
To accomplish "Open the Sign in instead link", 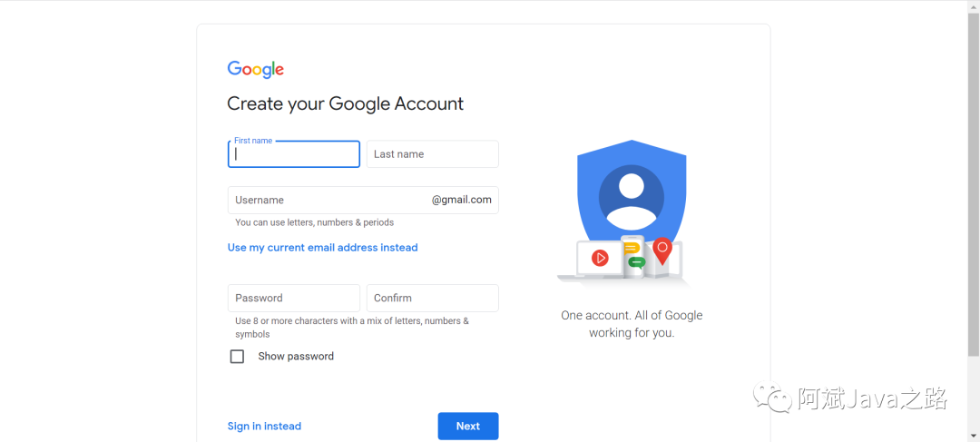I will point(264,427).
